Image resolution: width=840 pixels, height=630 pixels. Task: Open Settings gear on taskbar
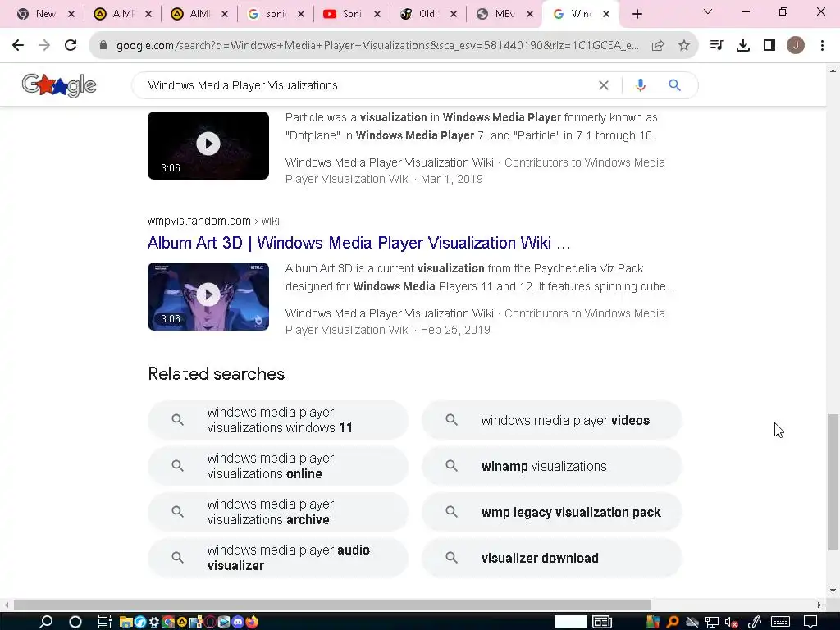coord(153,622)
